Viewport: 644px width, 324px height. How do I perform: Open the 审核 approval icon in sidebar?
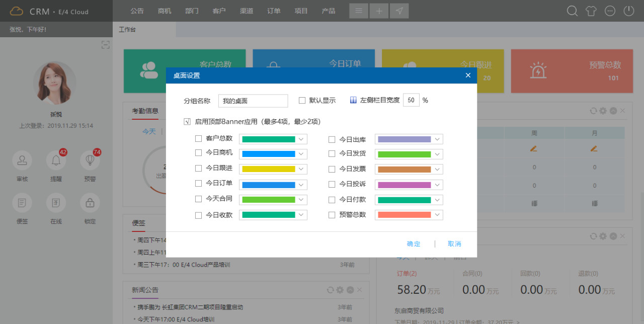22,160
